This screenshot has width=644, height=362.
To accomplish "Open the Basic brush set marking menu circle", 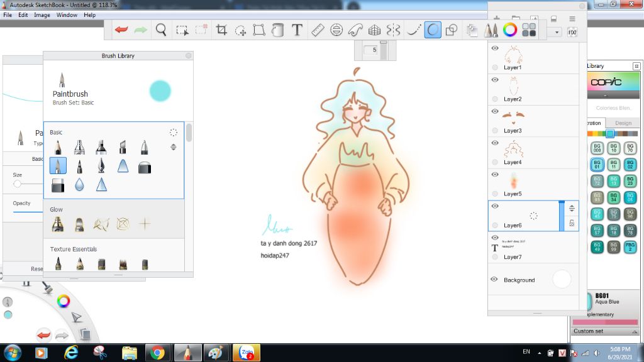I will click(x=174, y=132).
